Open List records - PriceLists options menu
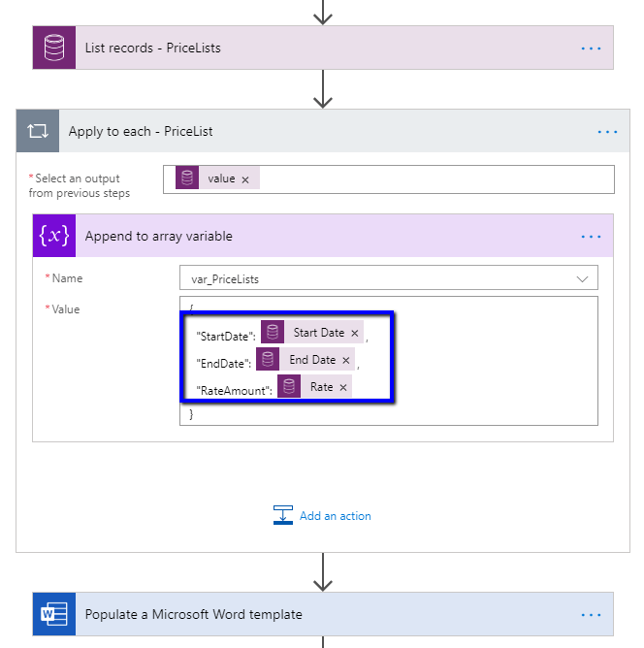This screenshot has height=648, width=644. (x=591, y=49)
